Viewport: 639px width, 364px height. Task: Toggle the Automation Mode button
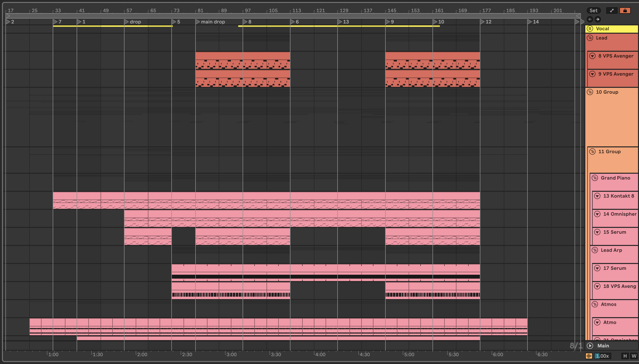(x=612, y=10)
